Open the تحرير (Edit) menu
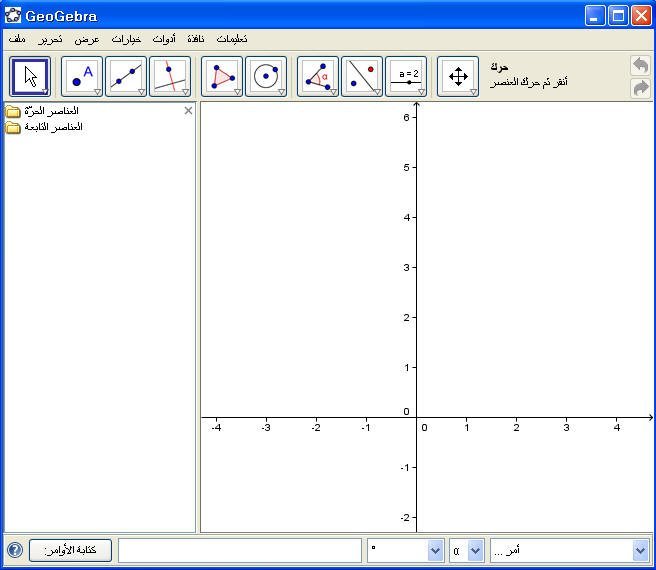The height and width of the screenshot is (570, 656). click(50, 39)
